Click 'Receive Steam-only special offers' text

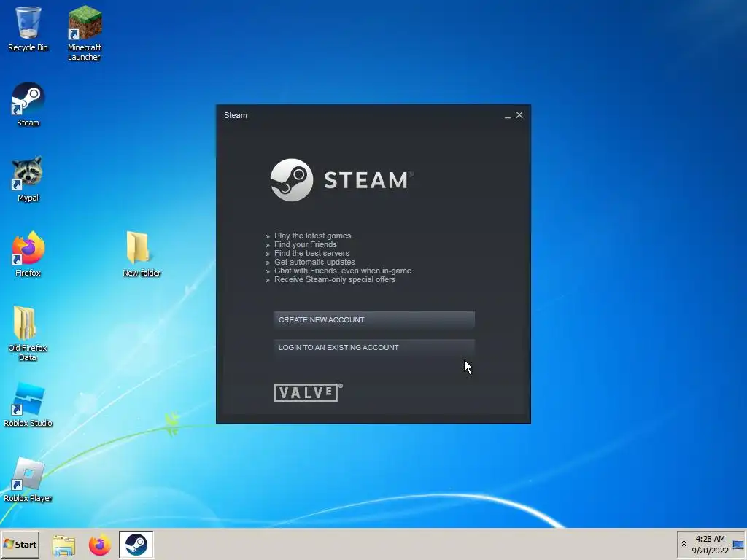(335, 279)
